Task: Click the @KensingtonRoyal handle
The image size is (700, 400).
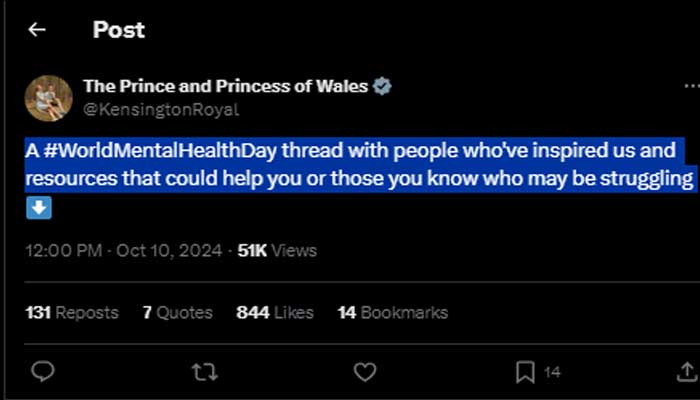Action: point(161,110)
